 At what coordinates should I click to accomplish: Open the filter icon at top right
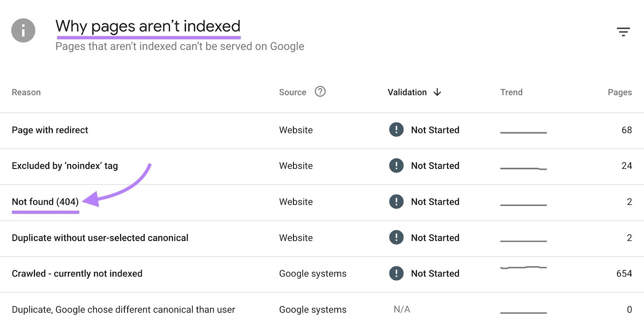pos(623,31)
